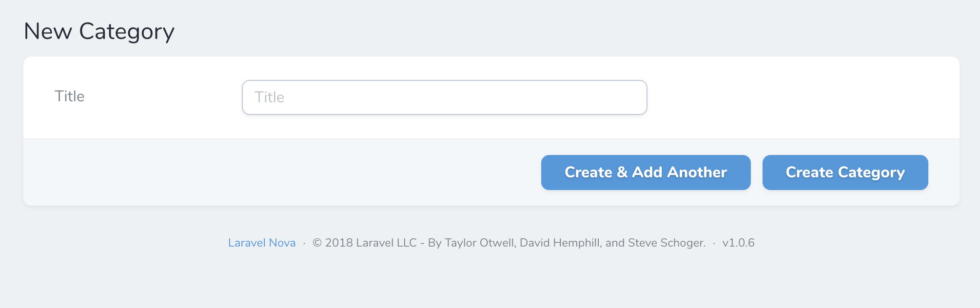Viewport: 980px width, 308px height.
Task: Select the Title placeholder text box
Action: (x=444, y=97)
